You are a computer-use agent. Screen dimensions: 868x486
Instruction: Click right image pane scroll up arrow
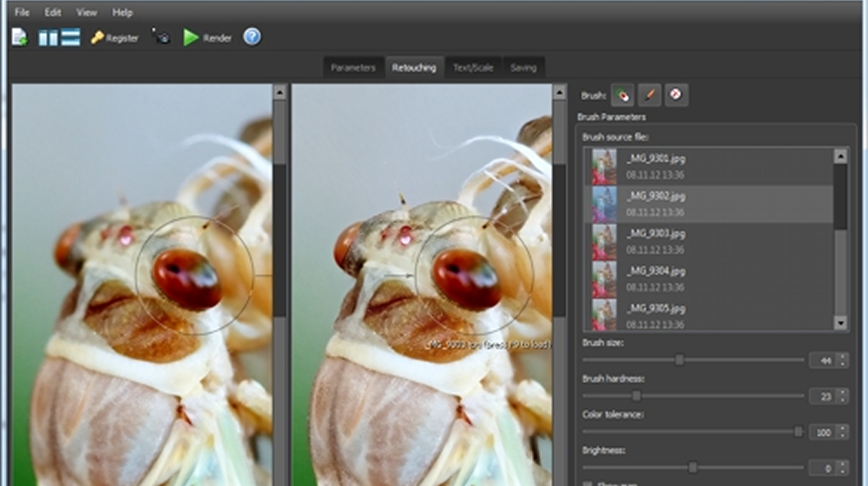point(559,92)
